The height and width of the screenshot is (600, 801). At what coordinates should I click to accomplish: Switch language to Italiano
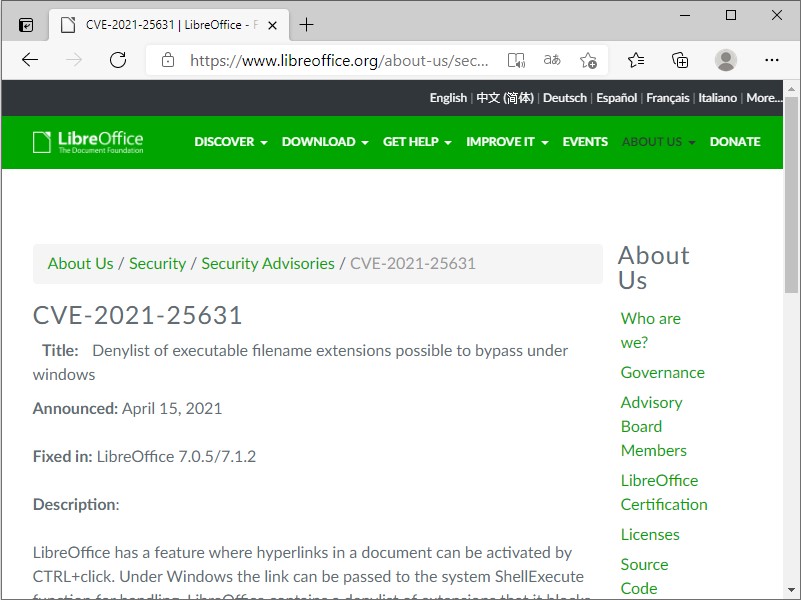coord(717,98)
